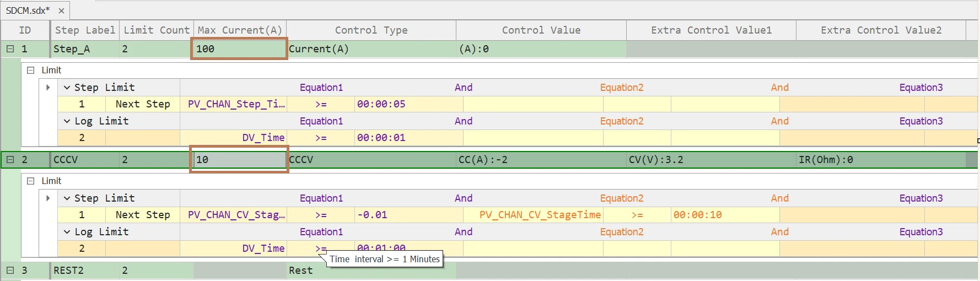The image size is (980, 281).
Task: Collapse step 1 row expander
Action: [x=10, y=49]
